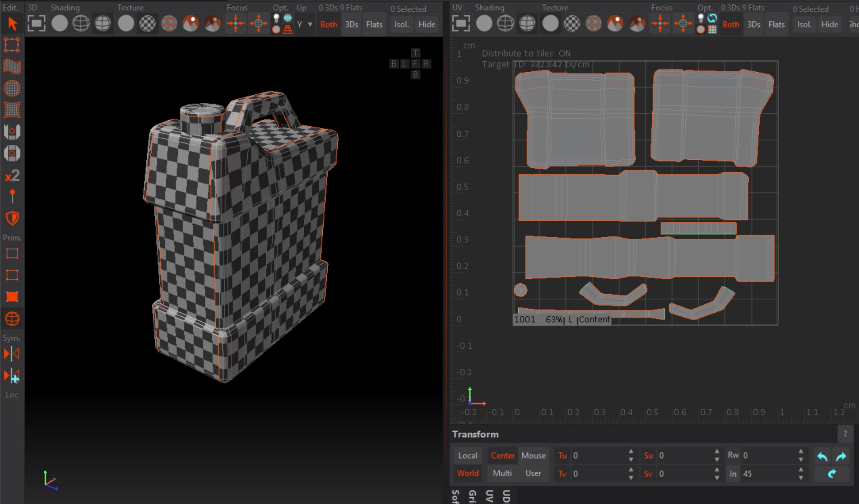
Task: Increase the Rw value with up arrow
Action: [x=801, y=452]
